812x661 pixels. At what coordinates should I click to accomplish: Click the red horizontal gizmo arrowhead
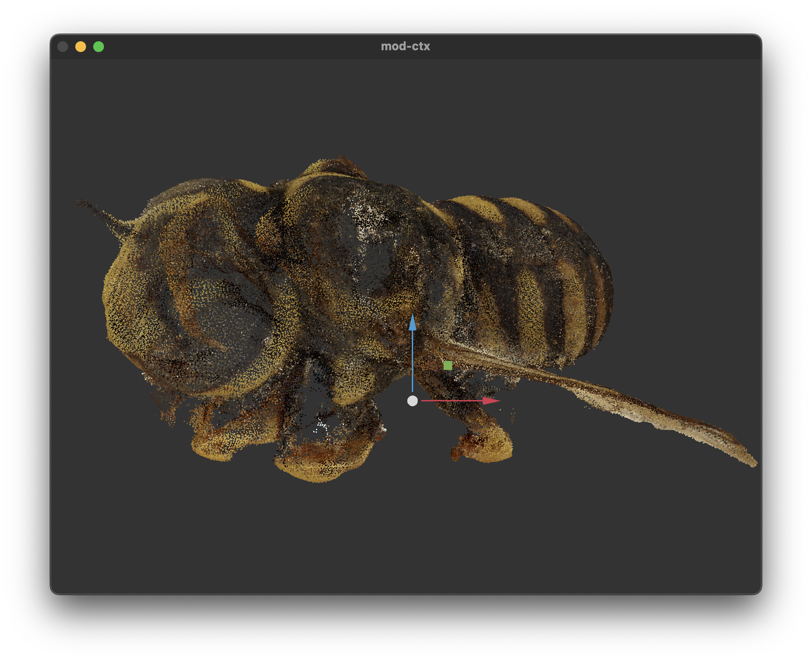(491, 400)
